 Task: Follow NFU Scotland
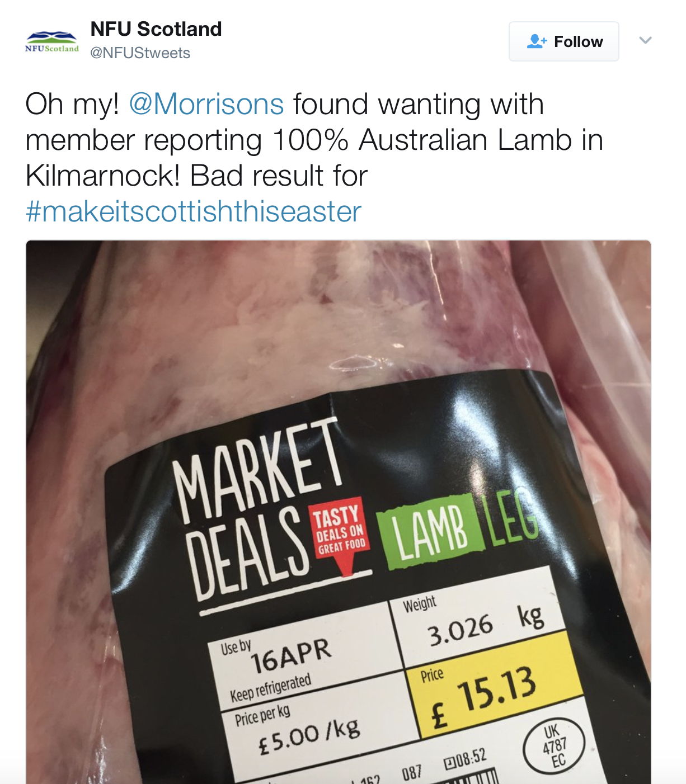click(563, 41)
